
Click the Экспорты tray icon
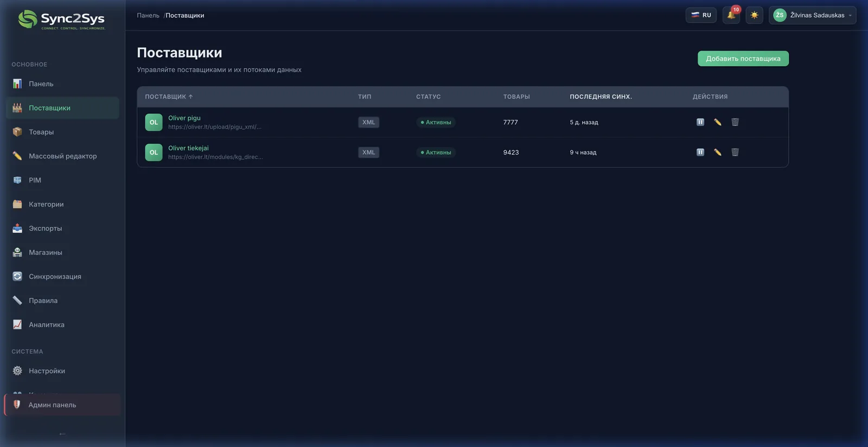[x=17, y=228]
